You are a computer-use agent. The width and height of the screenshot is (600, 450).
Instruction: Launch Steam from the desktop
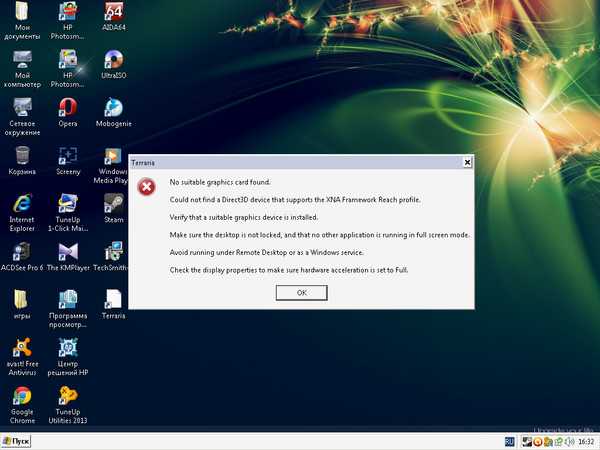(x=114, y=208)
